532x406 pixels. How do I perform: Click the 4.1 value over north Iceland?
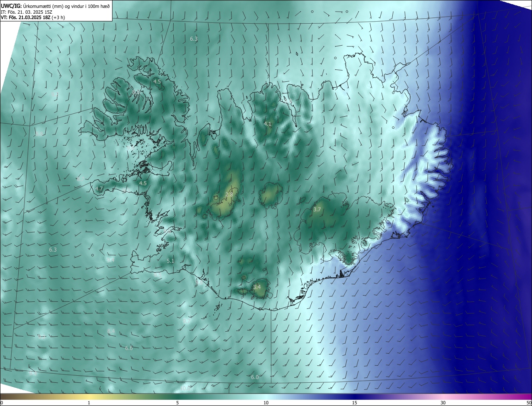(x=268, y=124)
